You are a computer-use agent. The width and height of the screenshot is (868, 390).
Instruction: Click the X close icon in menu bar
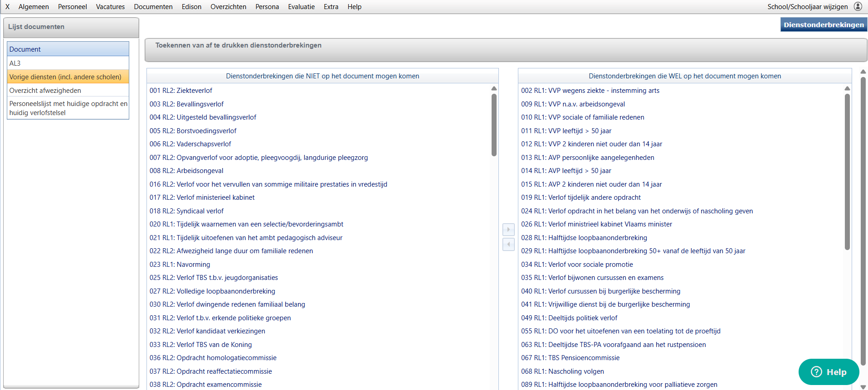pyautogui.click(x=7, y=7)
